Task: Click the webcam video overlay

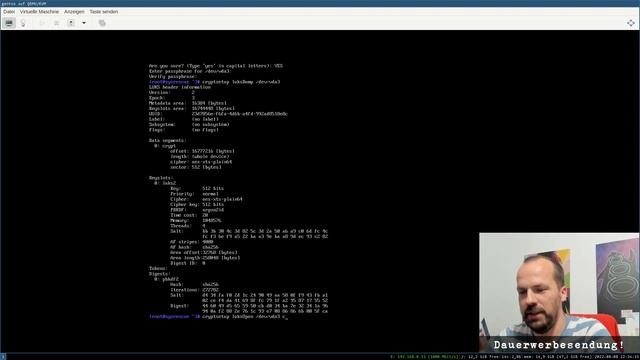Action: [559, 292]
